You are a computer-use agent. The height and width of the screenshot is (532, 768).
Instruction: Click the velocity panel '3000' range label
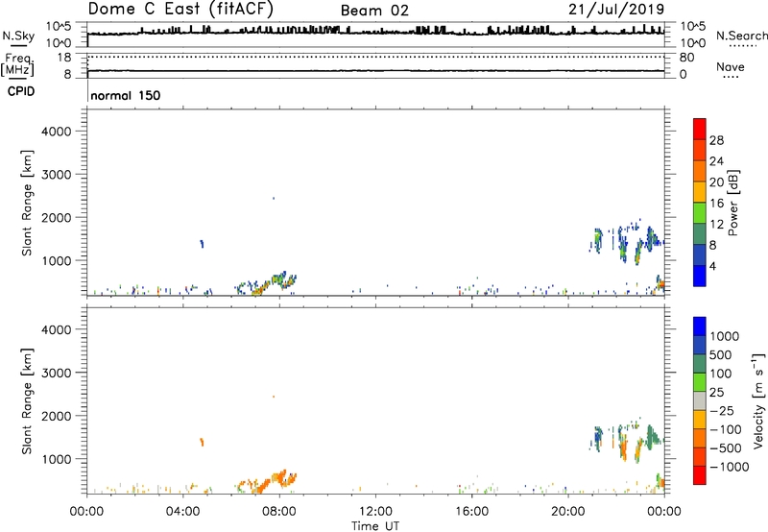click(57, 373)
